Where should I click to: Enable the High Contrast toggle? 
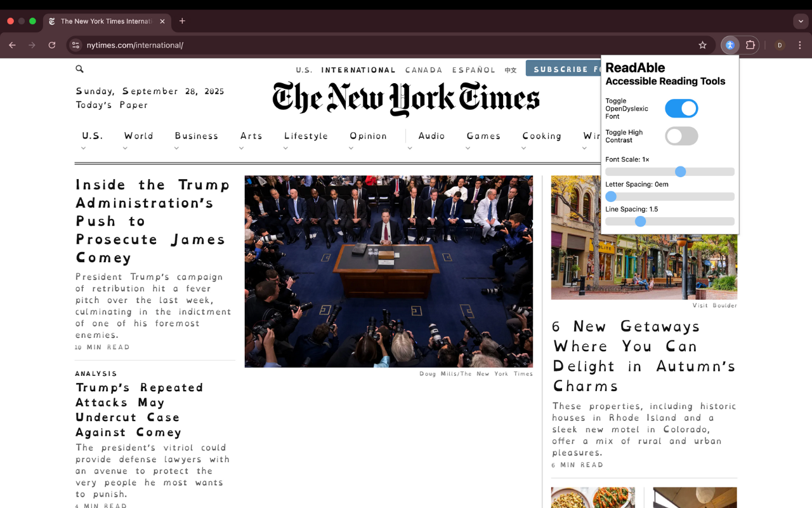[681, 136]
